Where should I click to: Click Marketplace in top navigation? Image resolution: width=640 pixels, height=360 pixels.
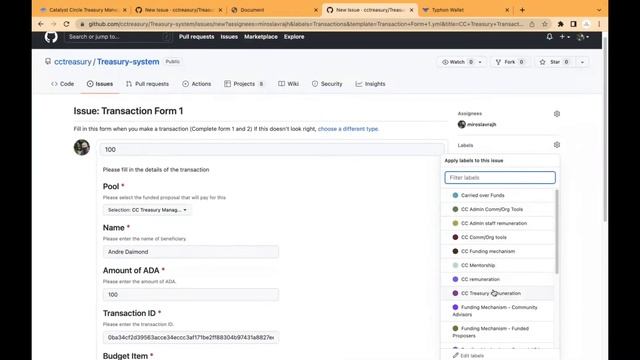261,37
